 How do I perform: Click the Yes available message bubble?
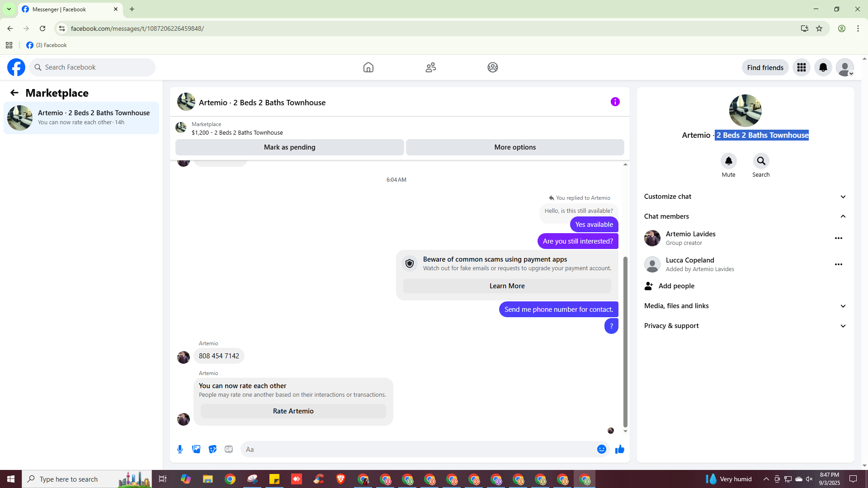[x=594, y=225]
